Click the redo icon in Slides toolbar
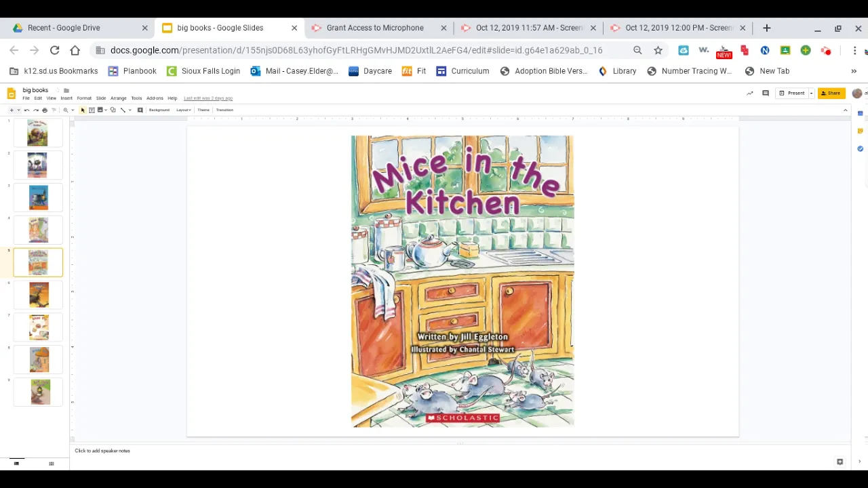This screenshot has height=488, width=868. [36, 110]
